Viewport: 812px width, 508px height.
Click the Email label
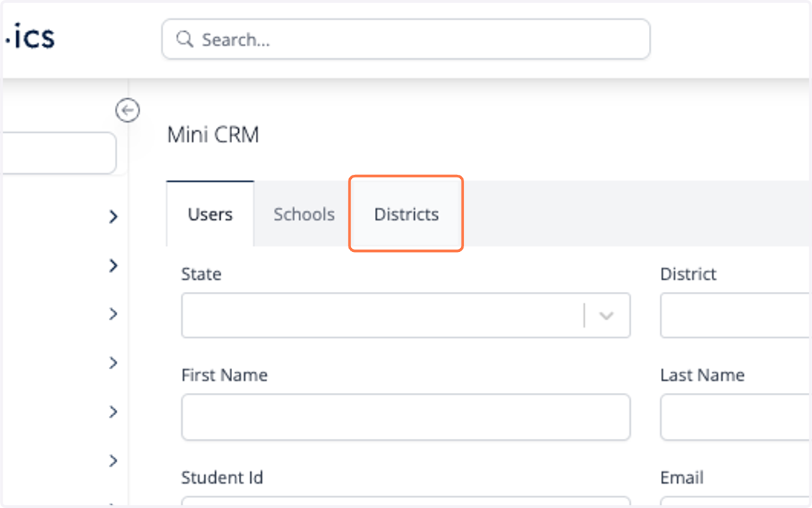681,478
